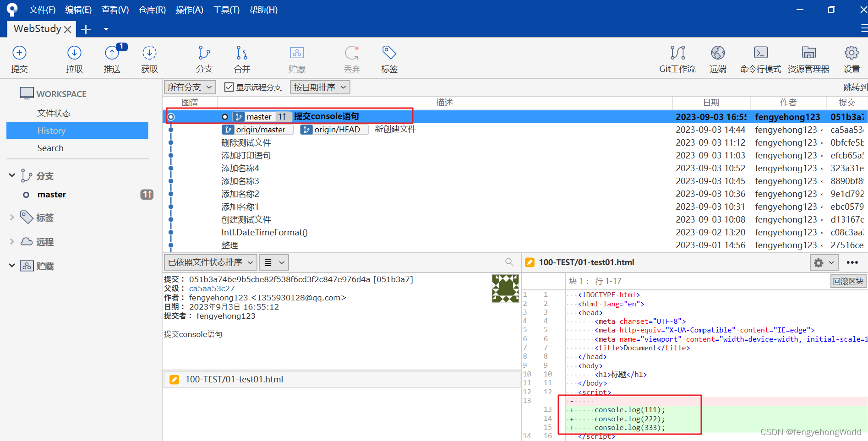Open the Merge (合并) tool
Image resolution: width=868 pixels, height=441 pixels.
242,53
